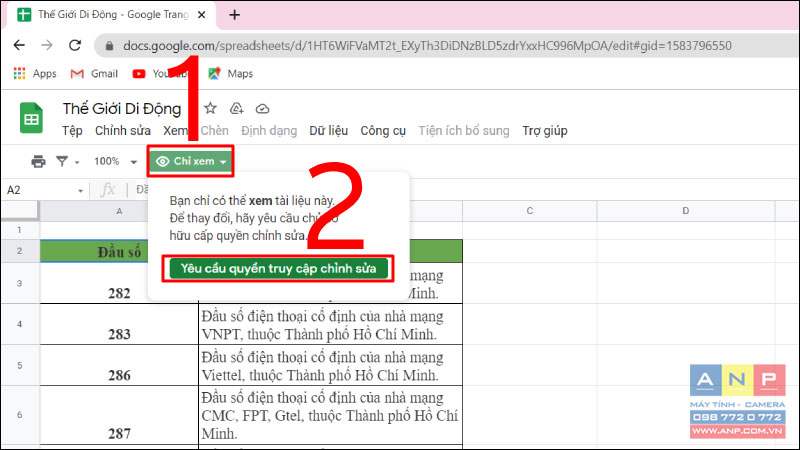The image size is (800, 450).
Task: Open the Tệp menu
Action: click(72, 131)
